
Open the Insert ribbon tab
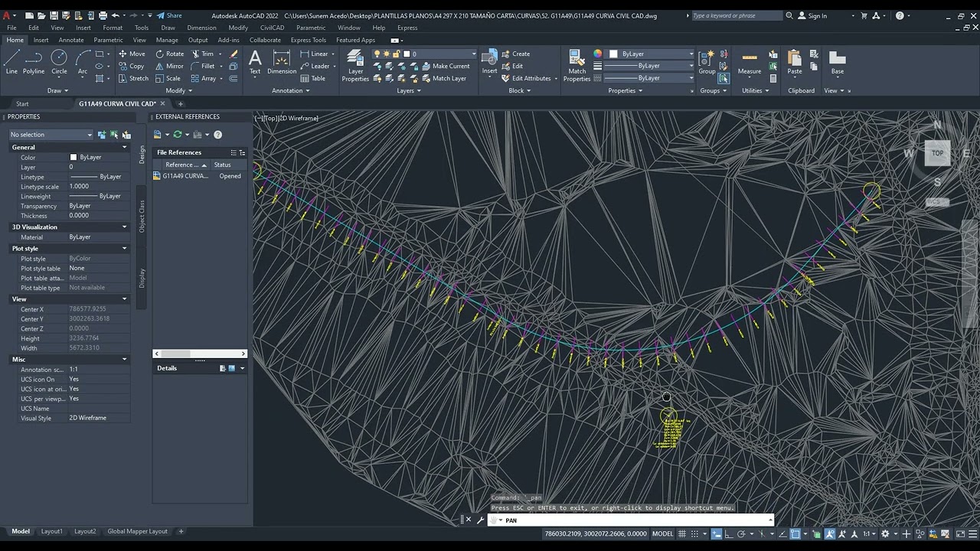[x=41, y=40]
